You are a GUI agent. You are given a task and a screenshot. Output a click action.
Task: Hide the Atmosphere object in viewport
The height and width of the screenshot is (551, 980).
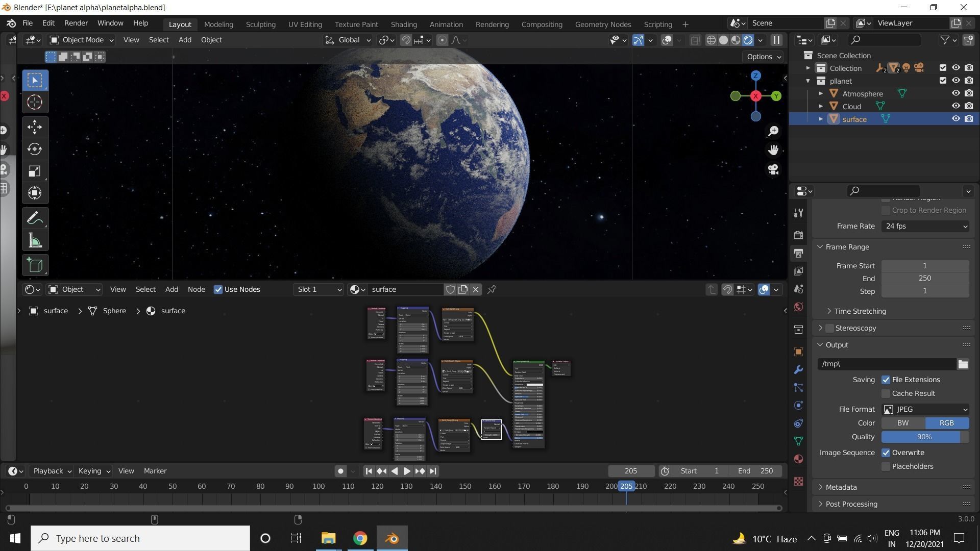[x=955, y=93]
